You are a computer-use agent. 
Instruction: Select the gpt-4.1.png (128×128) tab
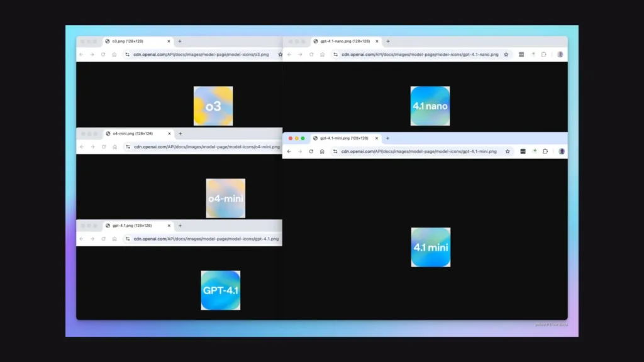137,226
